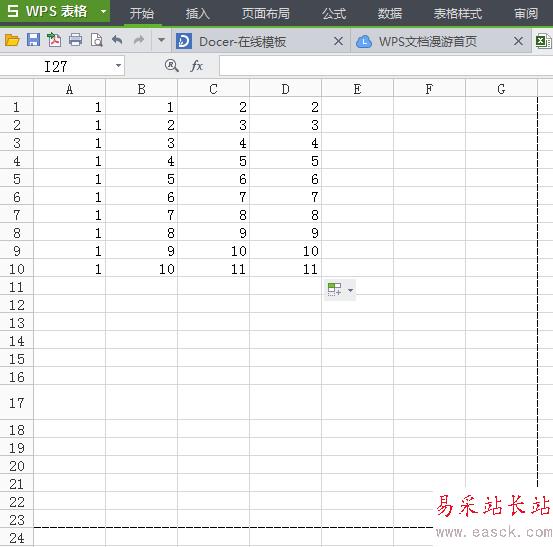Select row 1 header
The width and height of the screenshot is (553, 547).
pyautogui.click(x=17, y=107)
